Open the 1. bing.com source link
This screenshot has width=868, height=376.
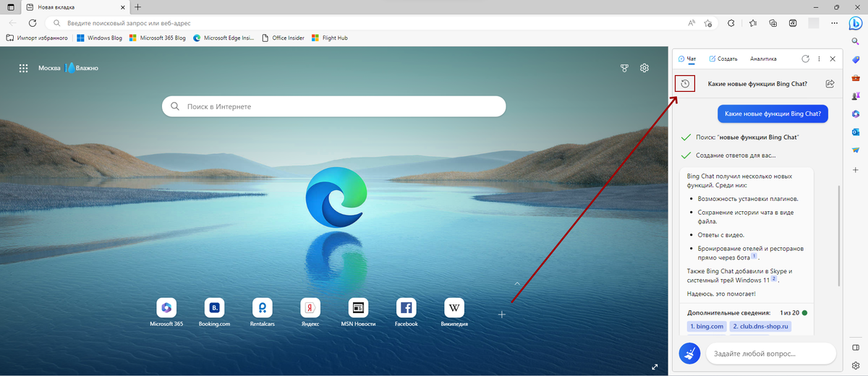707,326
